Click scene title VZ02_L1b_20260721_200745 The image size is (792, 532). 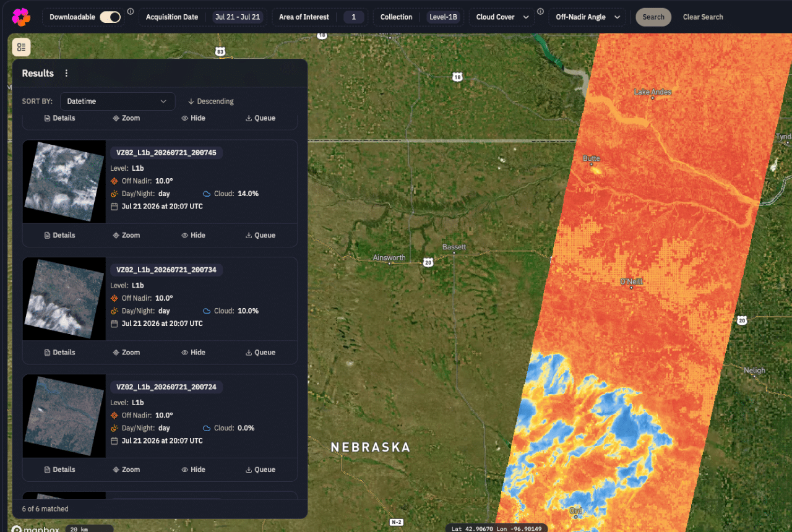pos(166,153)
